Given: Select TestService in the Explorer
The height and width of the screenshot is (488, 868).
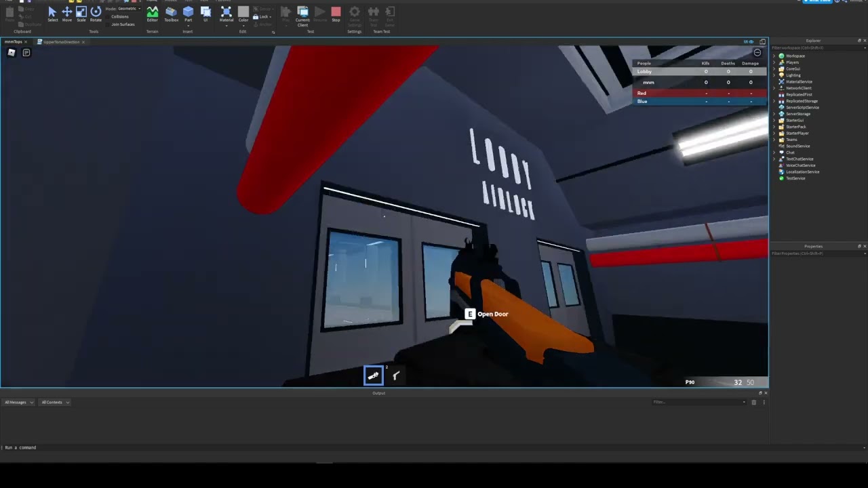Looking at the screenshot, I should (795, 178).
